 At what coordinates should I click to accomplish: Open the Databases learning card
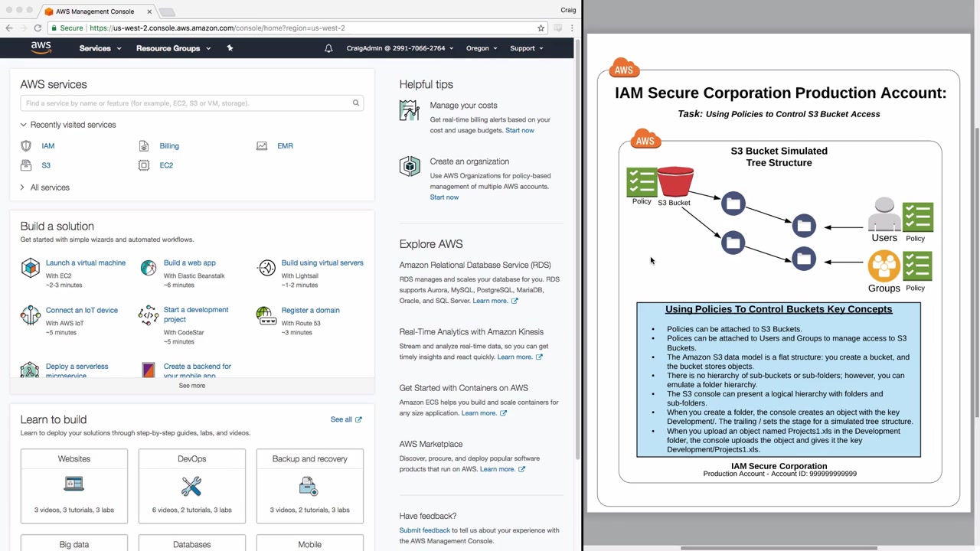192,543
